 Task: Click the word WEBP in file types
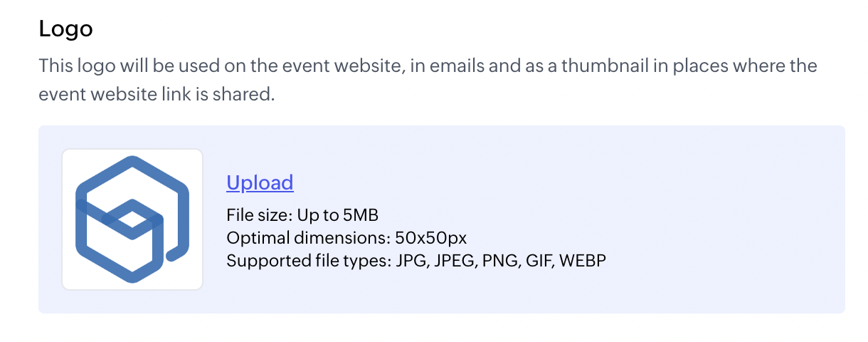[582, 261]
